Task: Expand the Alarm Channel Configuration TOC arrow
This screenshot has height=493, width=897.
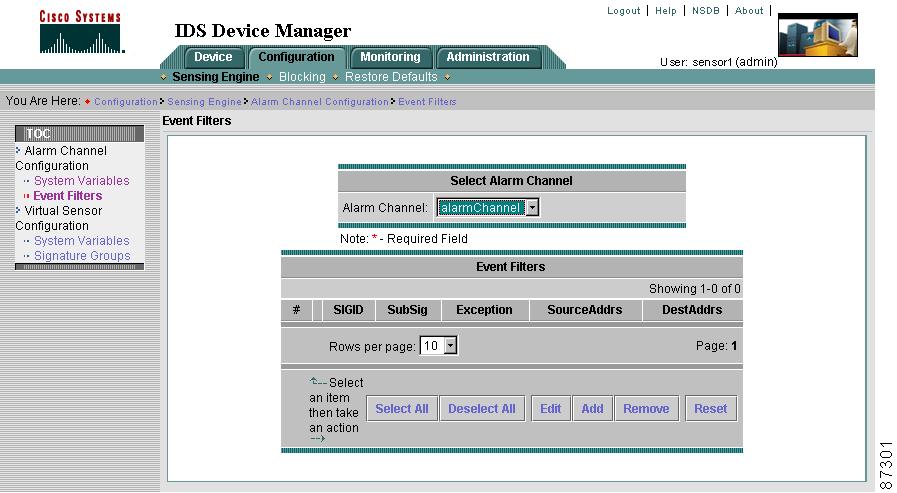Action: point(18,150)
